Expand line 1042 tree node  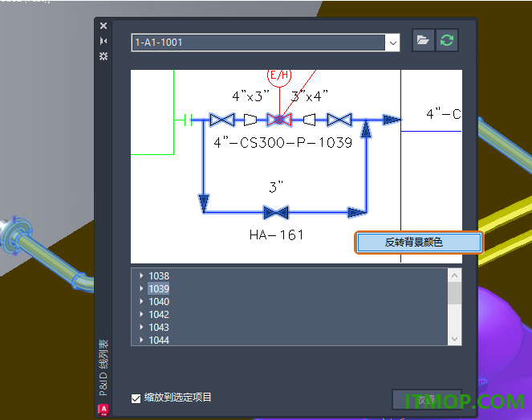coord(141,315)
